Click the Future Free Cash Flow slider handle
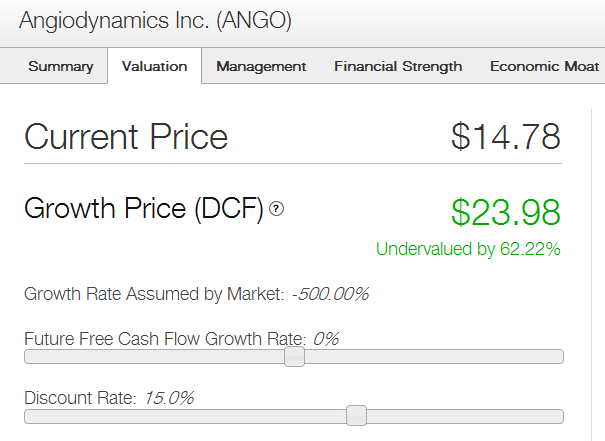605x441 pixels. pos(294,357)
